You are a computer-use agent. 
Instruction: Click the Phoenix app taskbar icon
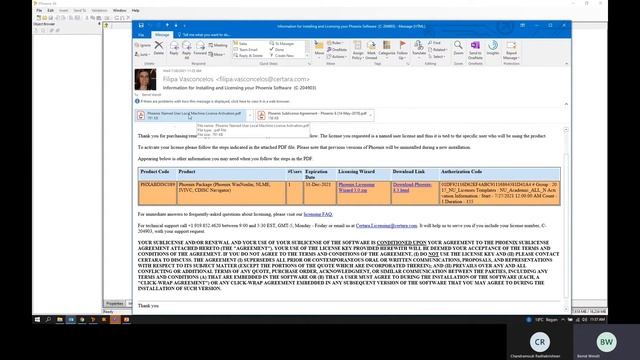pos(93,320)
